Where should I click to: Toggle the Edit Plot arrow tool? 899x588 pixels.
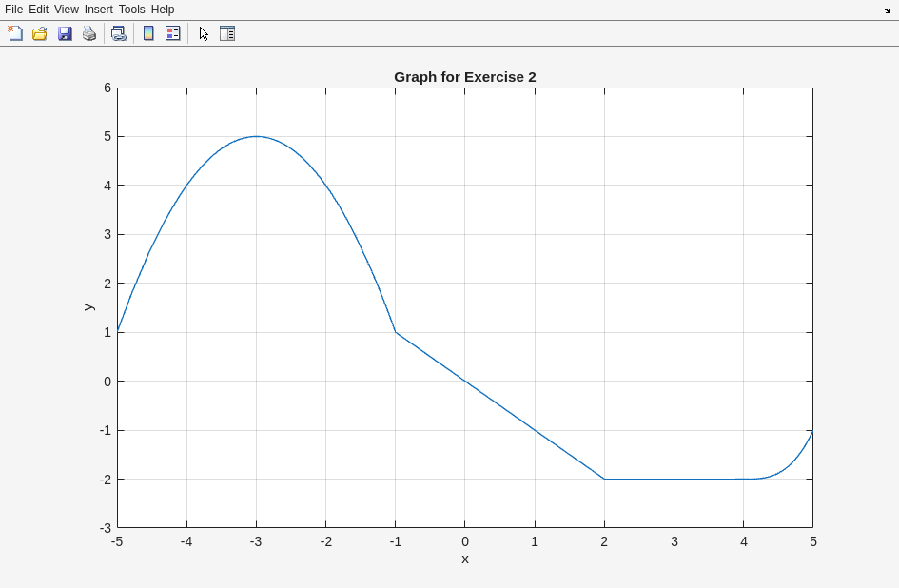(x=204, y=33)
